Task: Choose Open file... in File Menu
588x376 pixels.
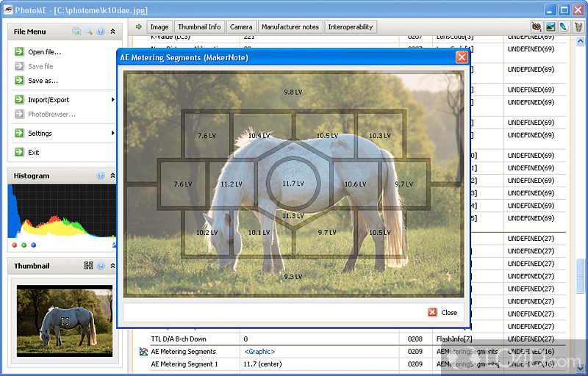Action: [45, 52]
